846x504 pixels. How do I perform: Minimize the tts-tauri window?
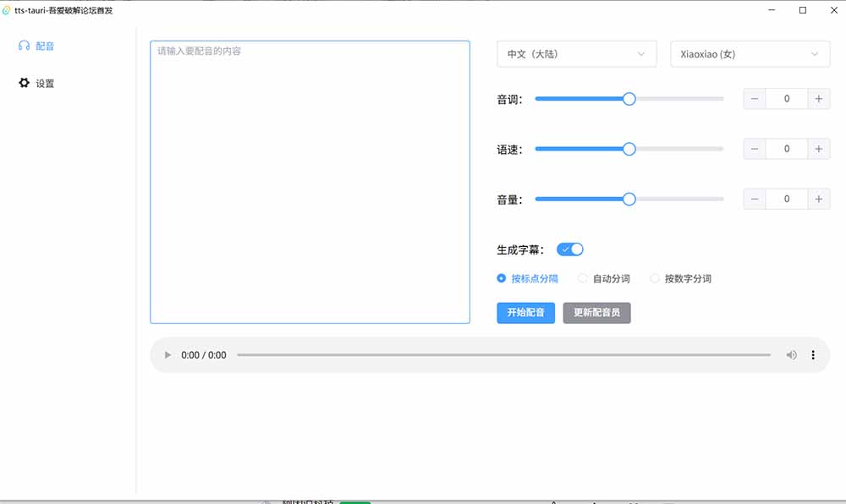[x=772, y=10]
